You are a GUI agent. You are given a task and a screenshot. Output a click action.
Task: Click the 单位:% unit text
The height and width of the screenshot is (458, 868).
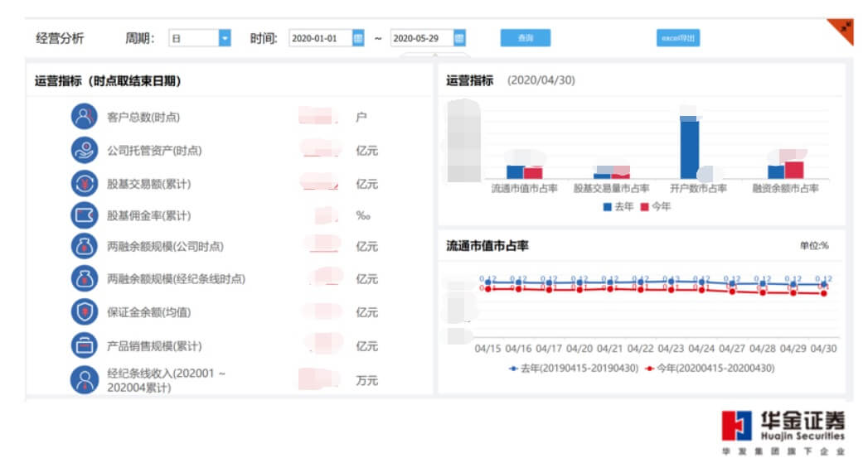pyautogui.click(x=814, y=246)
